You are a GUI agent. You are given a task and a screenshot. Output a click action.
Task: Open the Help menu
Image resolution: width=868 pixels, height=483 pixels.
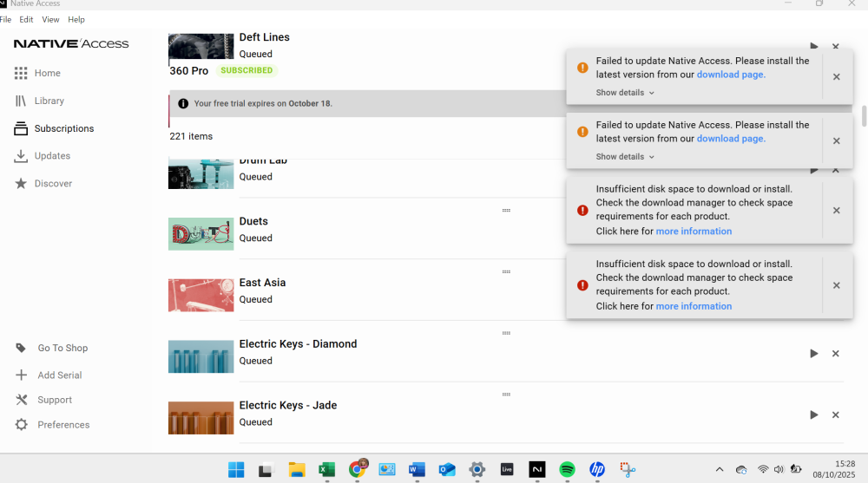76,19
